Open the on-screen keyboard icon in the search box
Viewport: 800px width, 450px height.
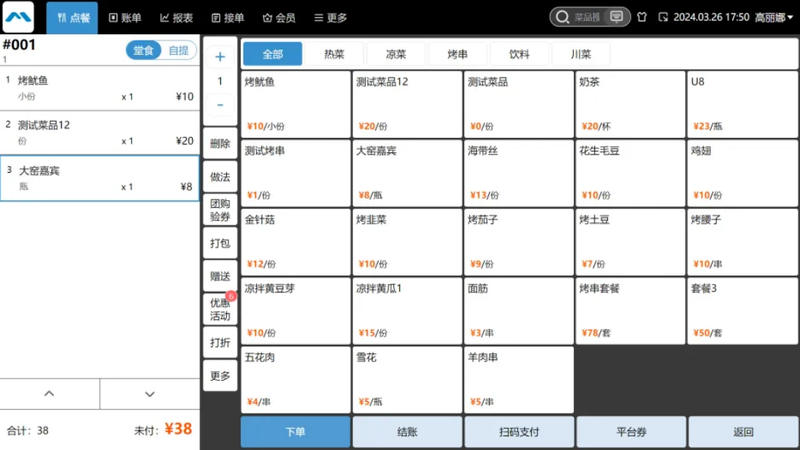pos(616,17)
